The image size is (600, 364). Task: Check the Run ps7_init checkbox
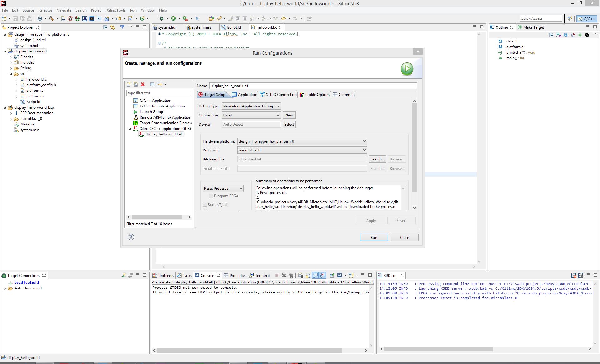click(205, 205)
